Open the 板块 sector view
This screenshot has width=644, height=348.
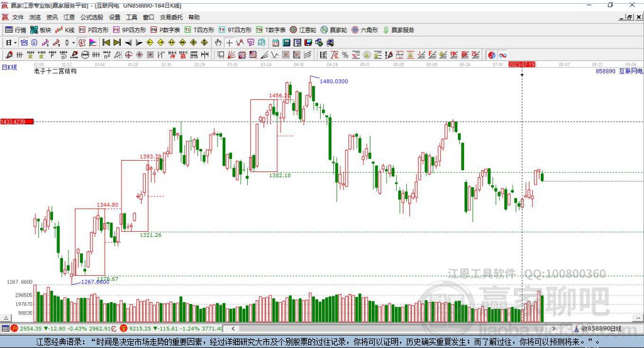coord(40,30)
